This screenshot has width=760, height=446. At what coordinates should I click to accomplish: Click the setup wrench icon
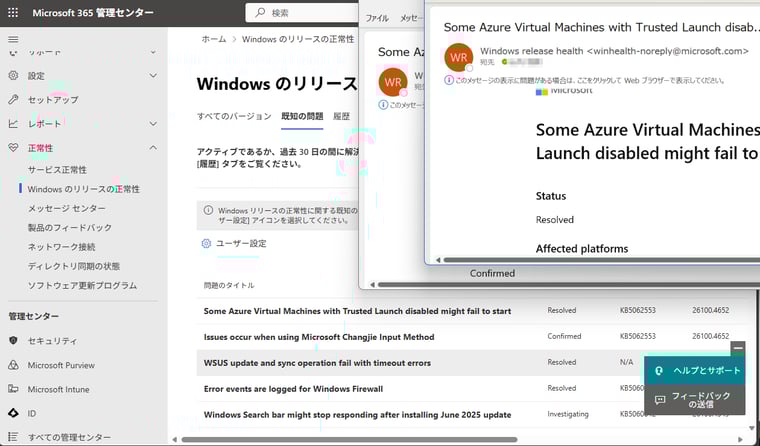pos(13,99)
